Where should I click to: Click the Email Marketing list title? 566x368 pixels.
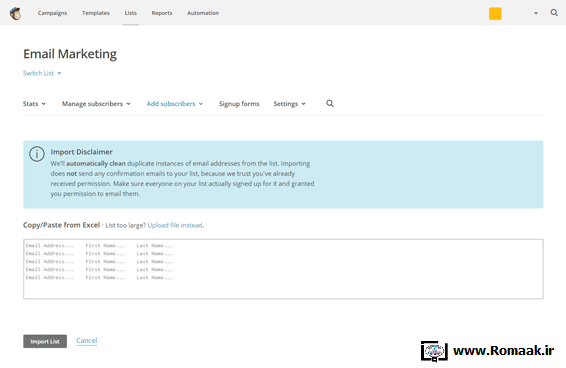coord(70,54)
